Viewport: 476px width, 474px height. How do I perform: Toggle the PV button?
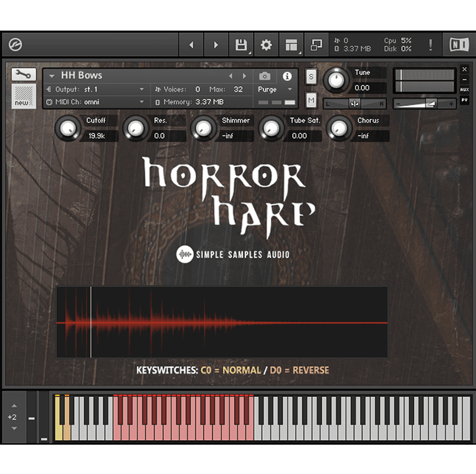(x=464, y=100)
